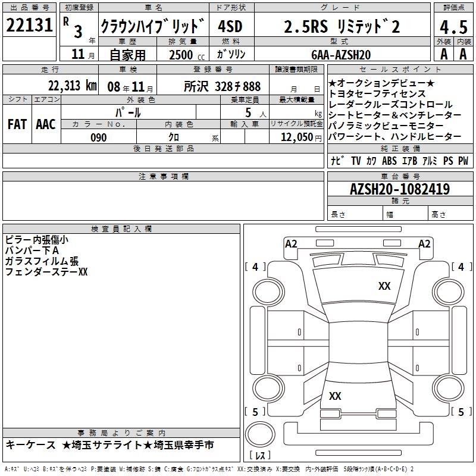Select the car name クラウンハイブリッド
Image resolution: width=476 pixels, height=476 pixels.
153,27
